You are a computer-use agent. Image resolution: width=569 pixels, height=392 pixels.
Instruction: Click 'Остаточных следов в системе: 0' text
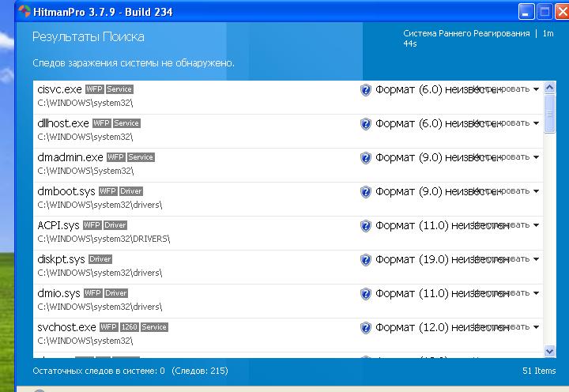(x=99, y=371)
